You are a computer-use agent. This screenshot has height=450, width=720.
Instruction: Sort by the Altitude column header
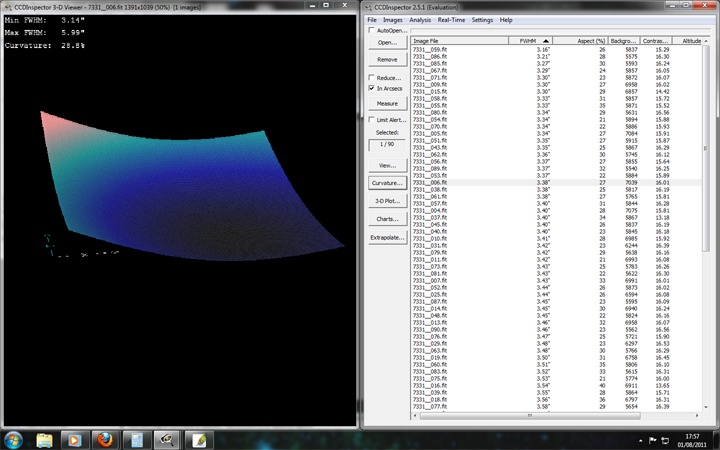(687, 41)
